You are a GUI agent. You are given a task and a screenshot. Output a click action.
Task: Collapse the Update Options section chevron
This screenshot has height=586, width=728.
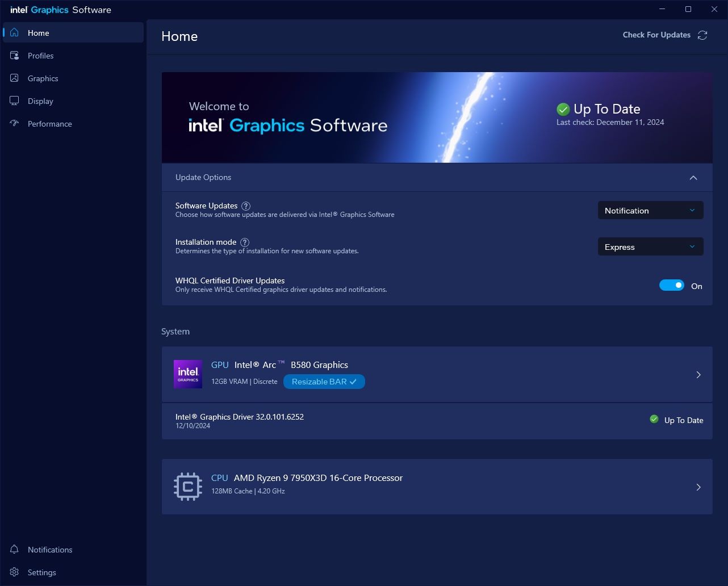693,178
